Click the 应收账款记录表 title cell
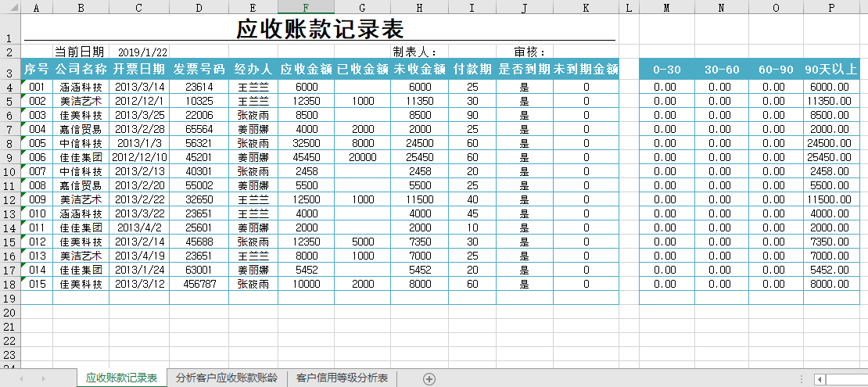868x387 pixels. pos(319,30)
